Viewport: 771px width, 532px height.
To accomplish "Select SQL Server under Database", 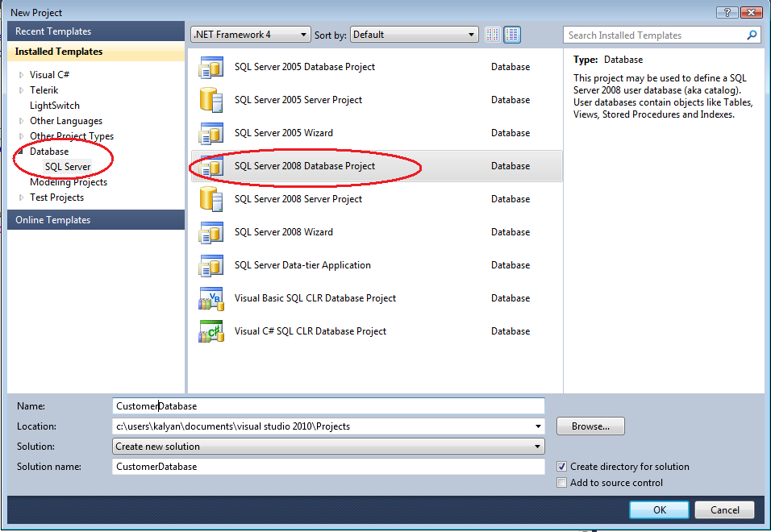I will [68, 167].
